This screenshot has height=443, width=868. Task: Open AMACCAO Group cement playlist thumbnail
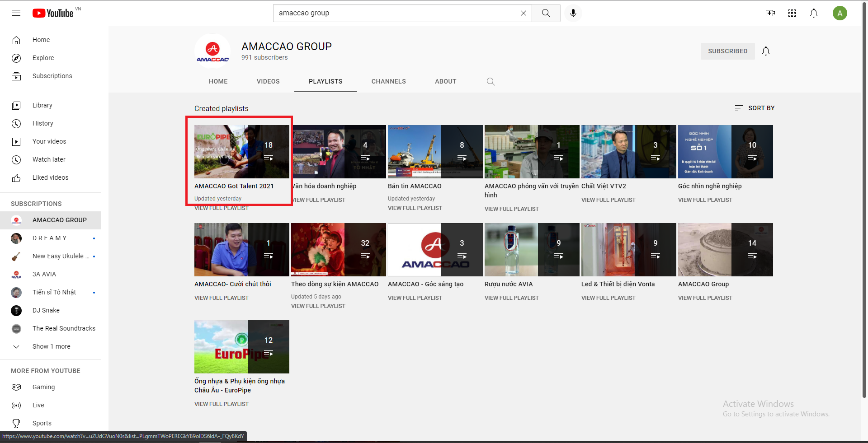726,250
